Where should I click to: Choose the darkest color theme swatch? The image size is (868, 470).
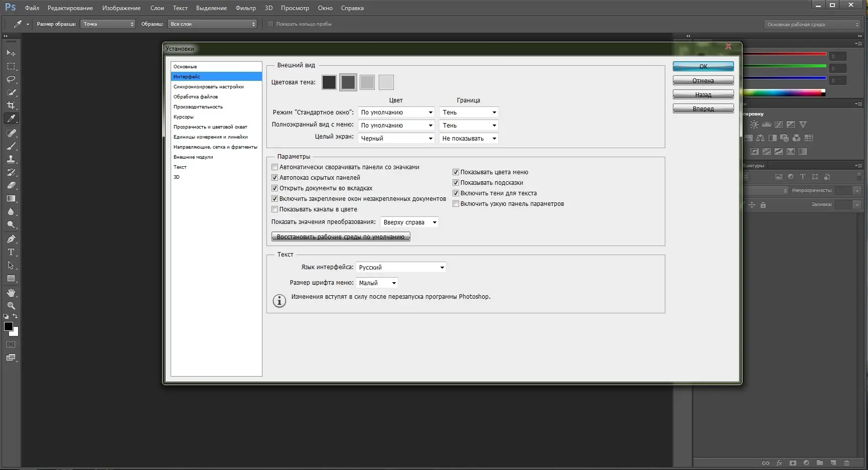point(329,82)
